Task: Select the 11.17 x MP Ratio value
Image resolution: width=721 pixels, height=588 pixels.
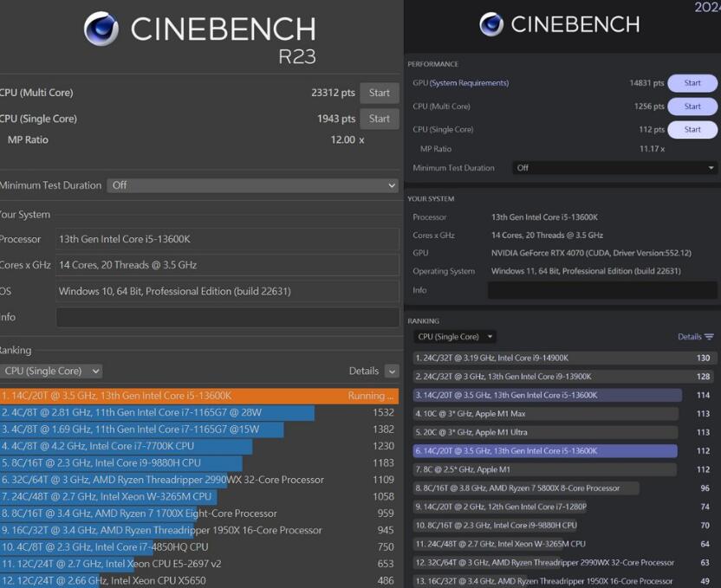Action: [652, 149]
